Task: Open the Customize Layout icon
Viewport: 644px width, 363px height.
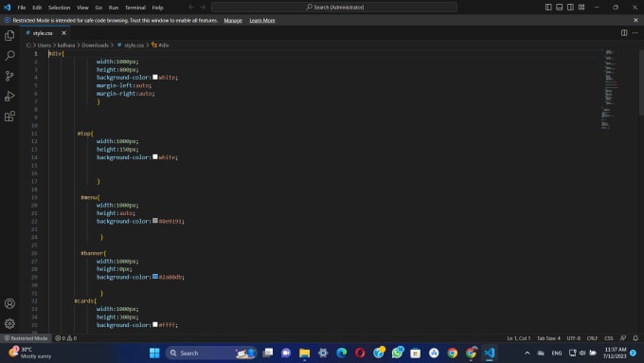Action: [581, 7]
